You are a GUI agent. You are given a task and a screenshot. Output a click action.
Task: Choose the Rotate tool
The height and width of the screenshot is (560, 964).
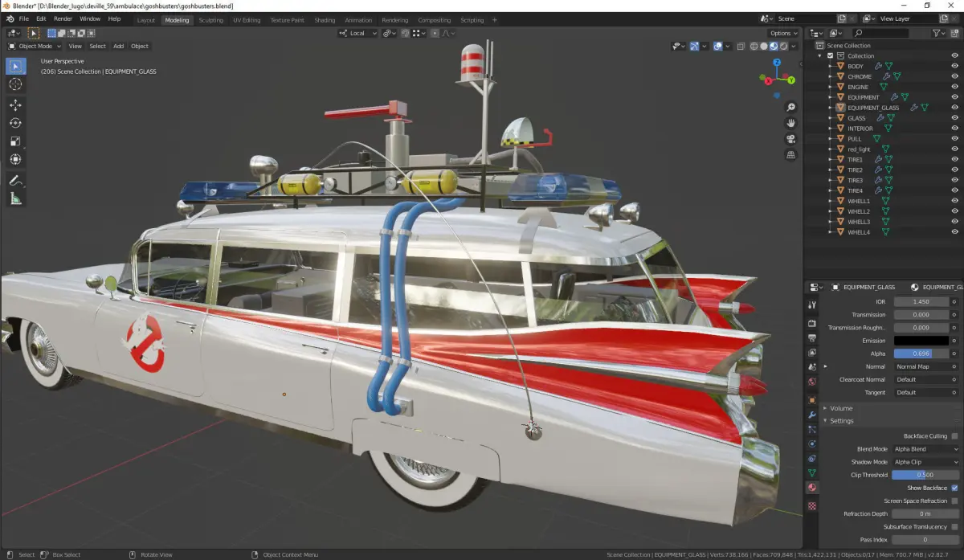(16, 123)
